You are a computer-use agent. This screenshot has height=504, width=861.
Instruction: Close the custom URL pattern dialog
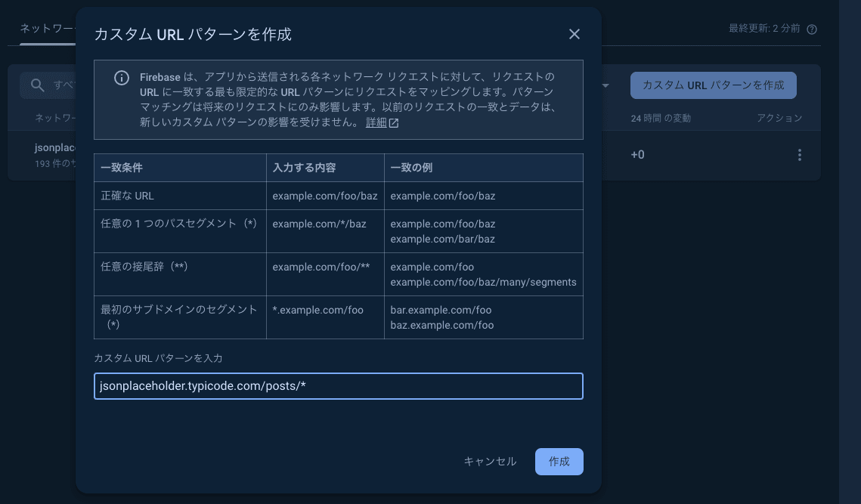click(574, 34)
